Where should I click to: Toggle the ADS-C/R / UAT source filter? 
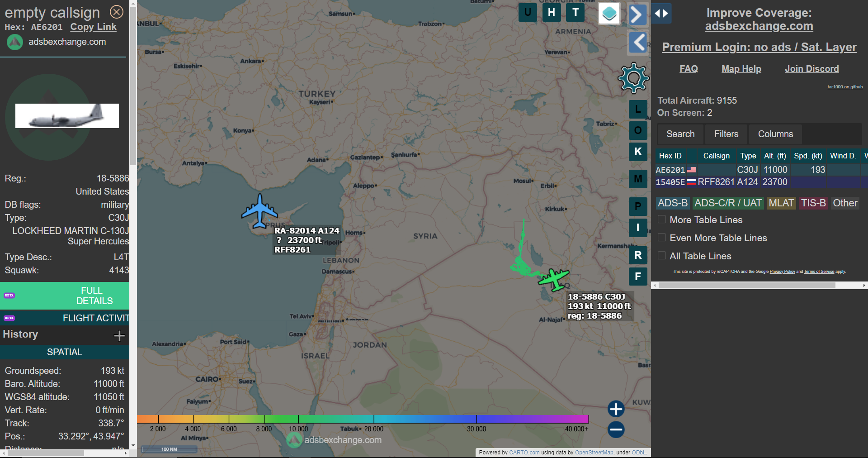point(728,203)
